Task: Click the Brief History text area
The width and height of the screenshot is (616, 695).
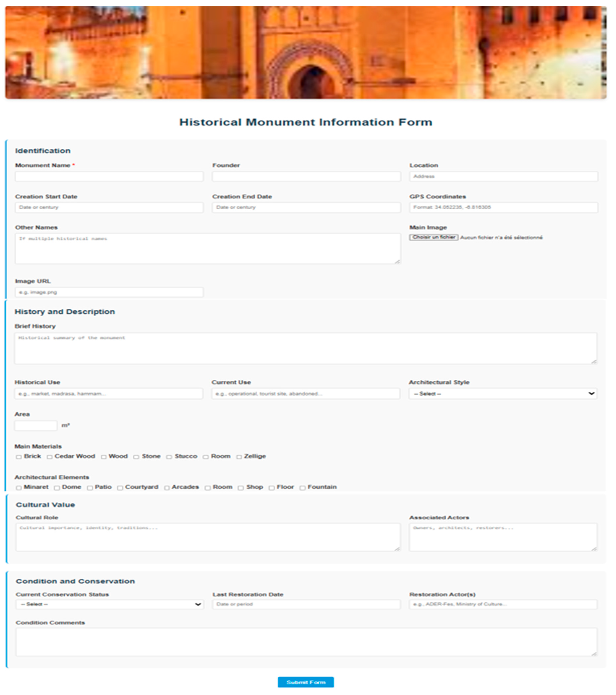Action: (x=305, y=348)
